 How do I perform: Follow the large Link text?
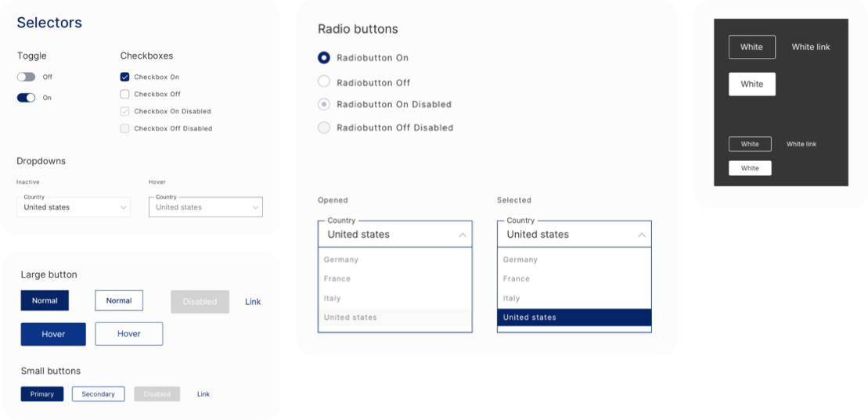pyautogui.click(x=253, y=302)
